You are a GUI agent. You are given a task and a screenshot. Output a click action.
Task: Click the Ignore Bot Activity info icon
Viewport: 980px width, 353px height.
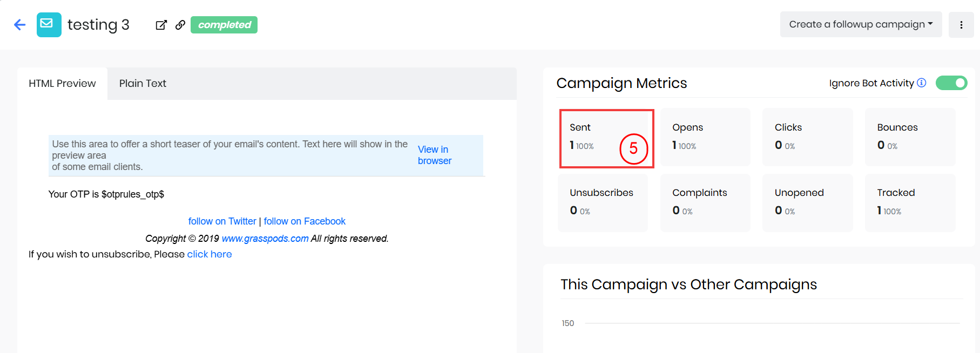(x=922, y=83)
